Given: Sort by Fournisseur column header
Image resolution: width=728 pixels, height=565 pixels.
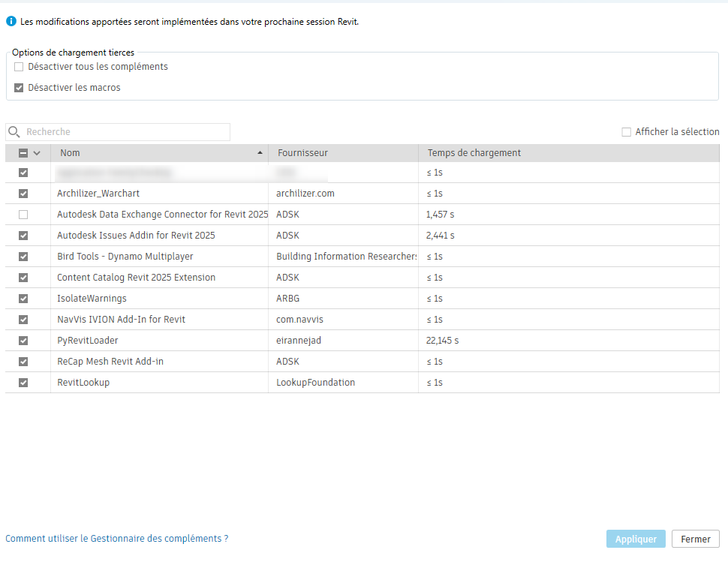Looking at the screenshot, I should coord(302,153).
